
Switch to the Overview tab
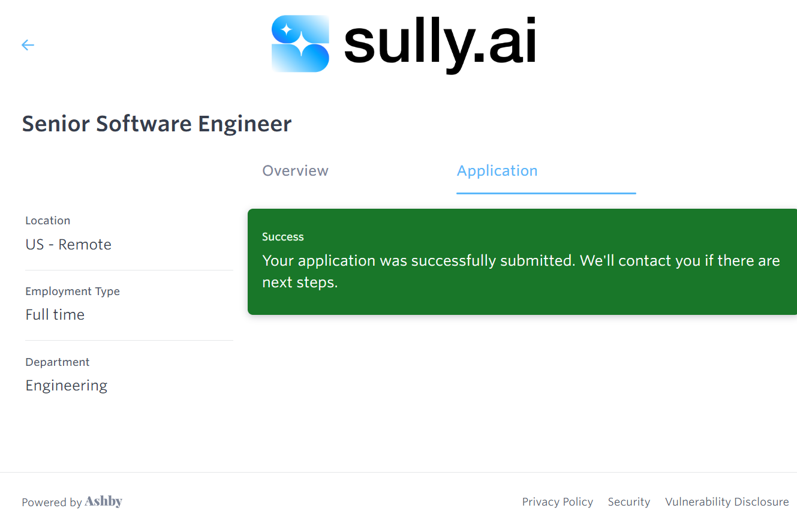[295, 171]
